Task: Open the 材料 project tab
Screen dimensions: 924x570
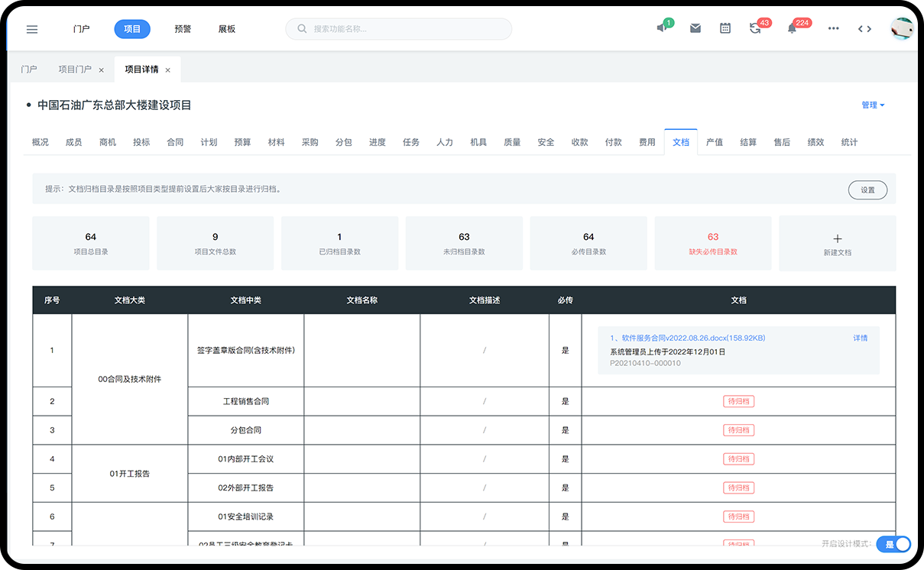Action: coord(277,142)
